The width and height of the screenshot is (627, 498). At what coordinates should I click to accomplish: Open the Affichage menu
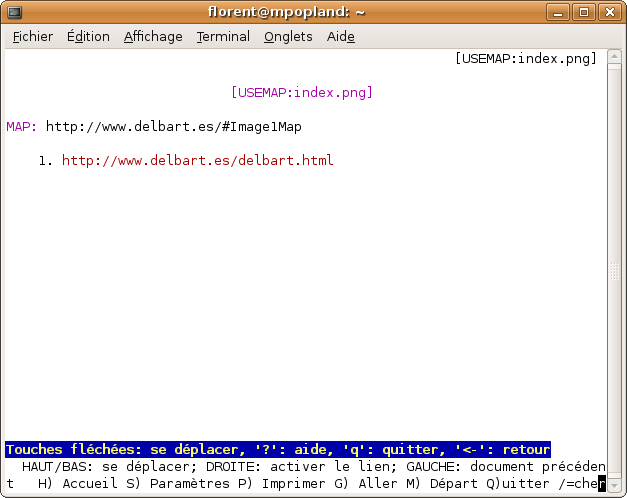153,37
